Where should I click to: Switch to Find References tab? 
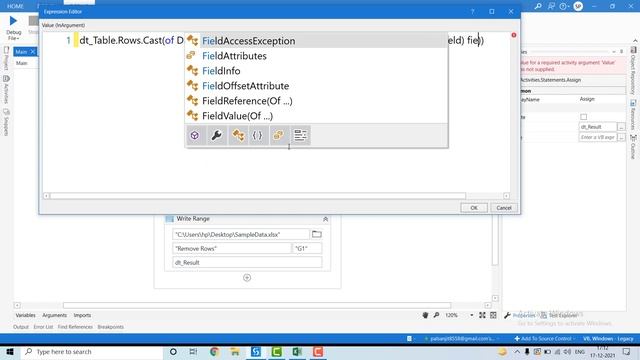(75, 327)
